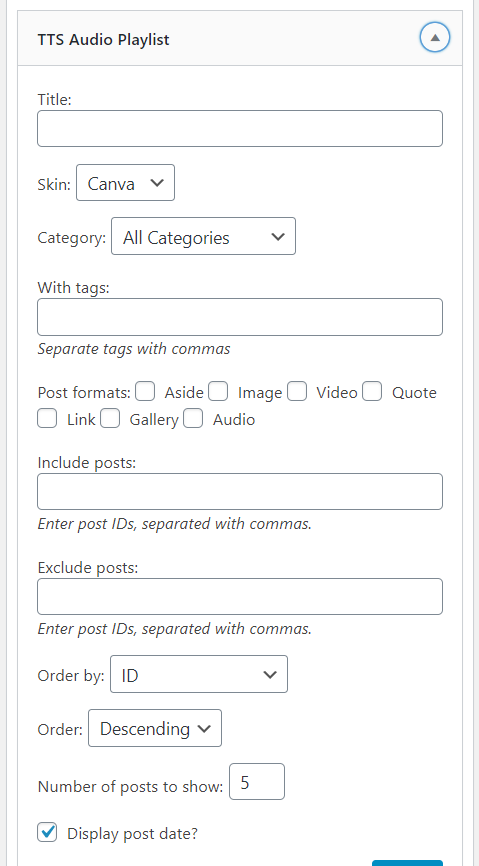This screenshot has height=866, width=479.
Task: Open the Order dropdown showing Descending
Action: tap(155, 728)
